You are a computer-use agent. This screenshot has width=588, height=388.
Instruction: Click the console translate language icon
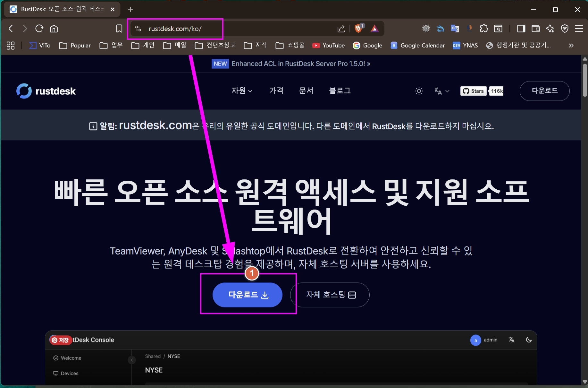(512, 340)
